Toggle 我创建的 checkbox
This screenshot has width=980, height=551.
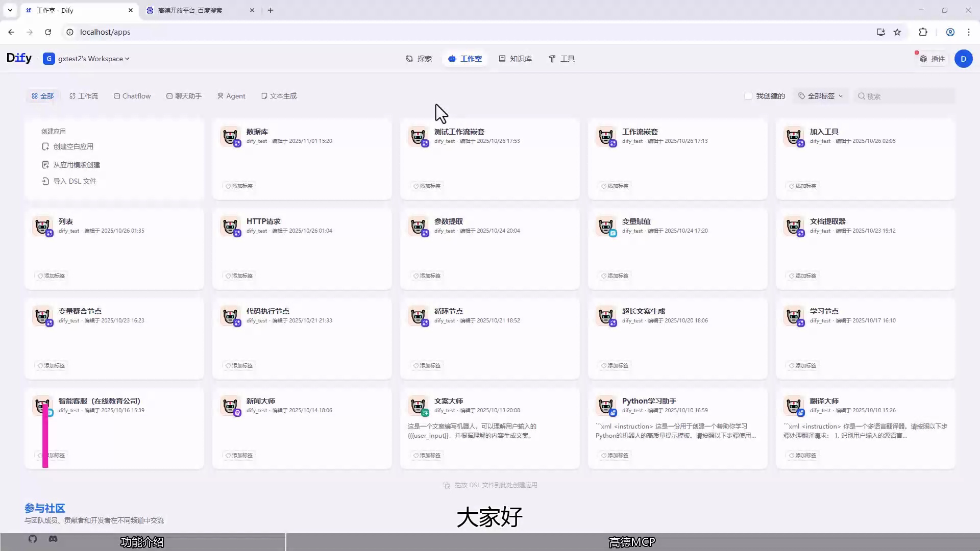click(748, 96)
